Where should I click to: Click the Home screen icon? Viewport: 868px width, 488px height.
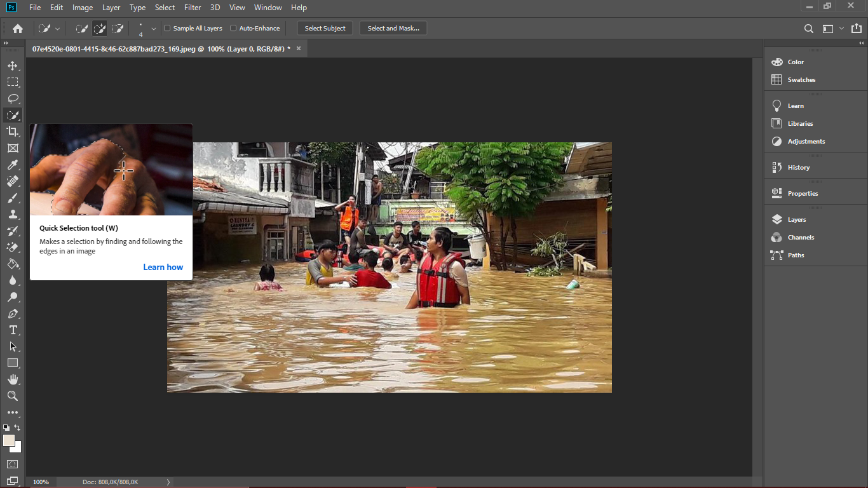point(18,29)
